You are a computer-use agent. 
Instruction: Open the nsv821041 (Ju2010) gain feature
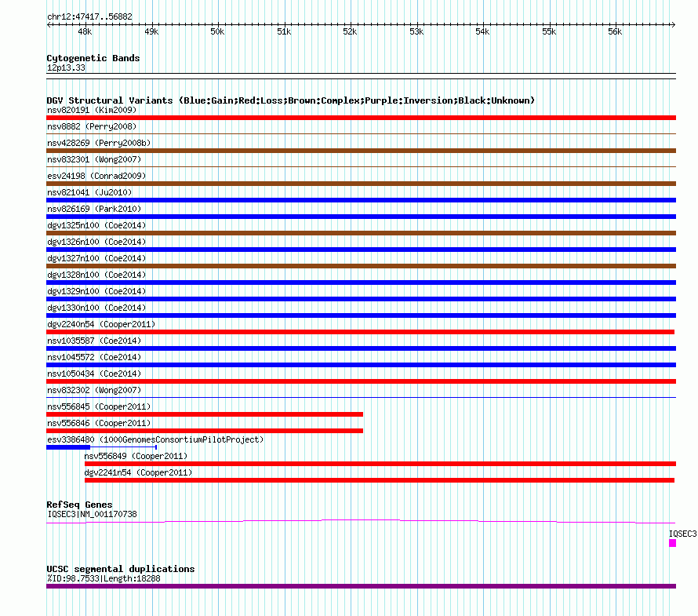tap(361, 200)
